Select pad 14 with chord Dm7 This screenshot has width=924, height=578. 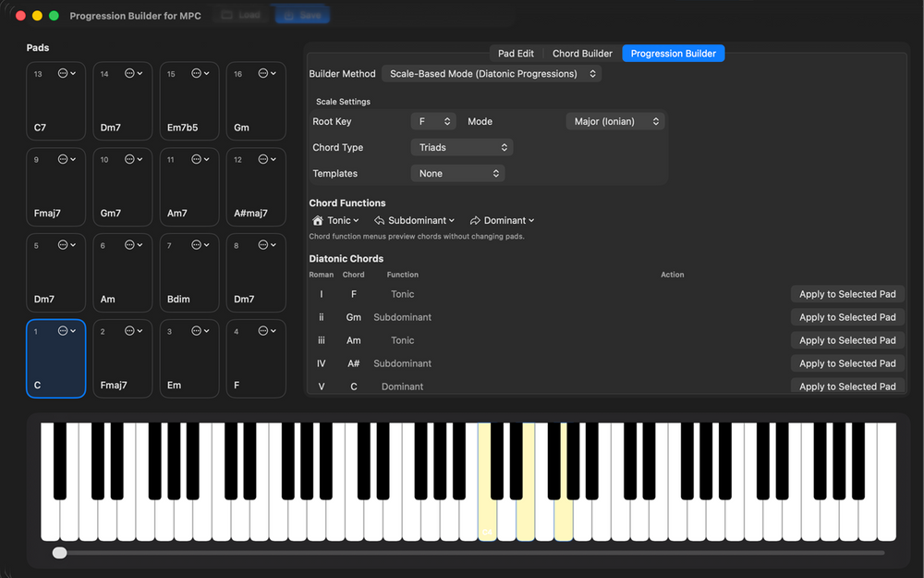click(123, 102)
